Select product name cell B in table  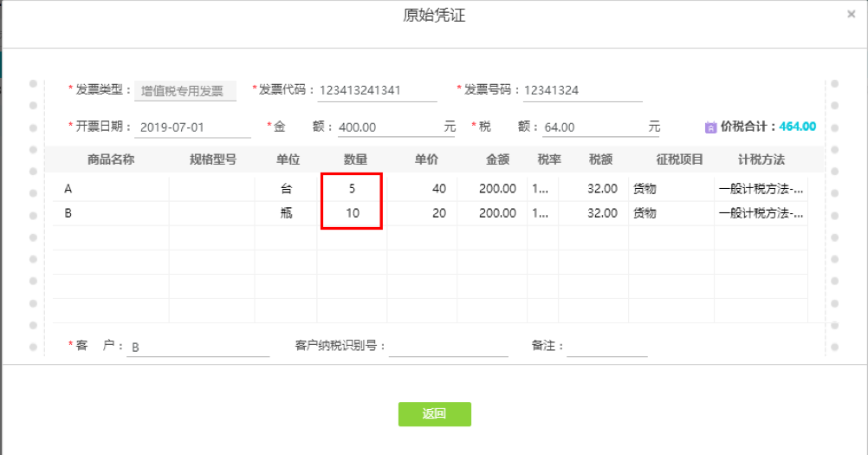click(111, 213)
